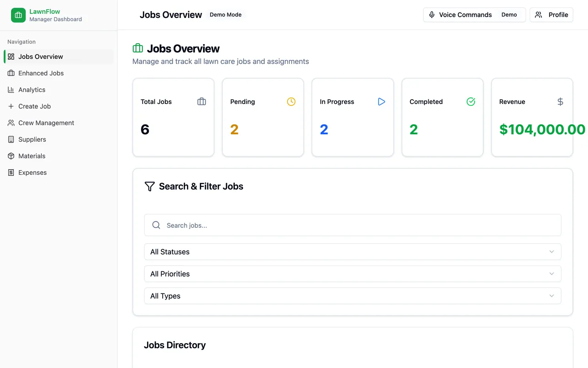Click the Revenue dollar sign icon
This screenshot has height=368, width=588.
560,102
